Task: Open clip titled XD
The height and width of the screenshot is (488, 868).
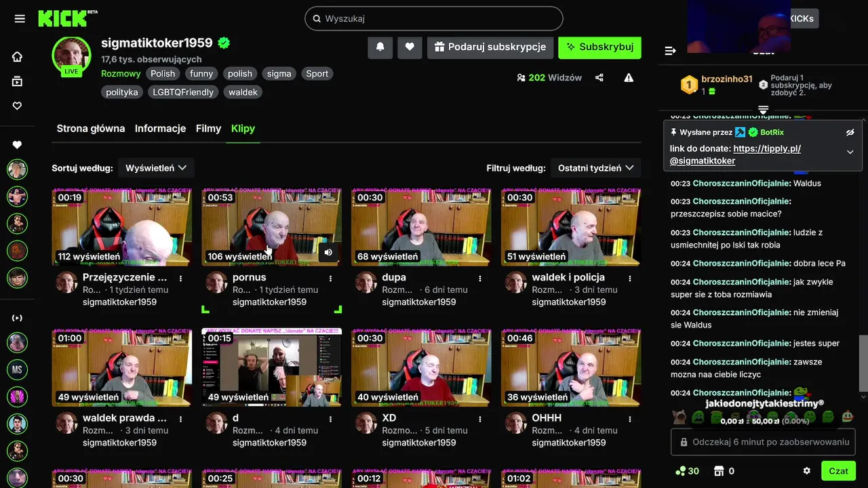Action: (x=389, y=418)
